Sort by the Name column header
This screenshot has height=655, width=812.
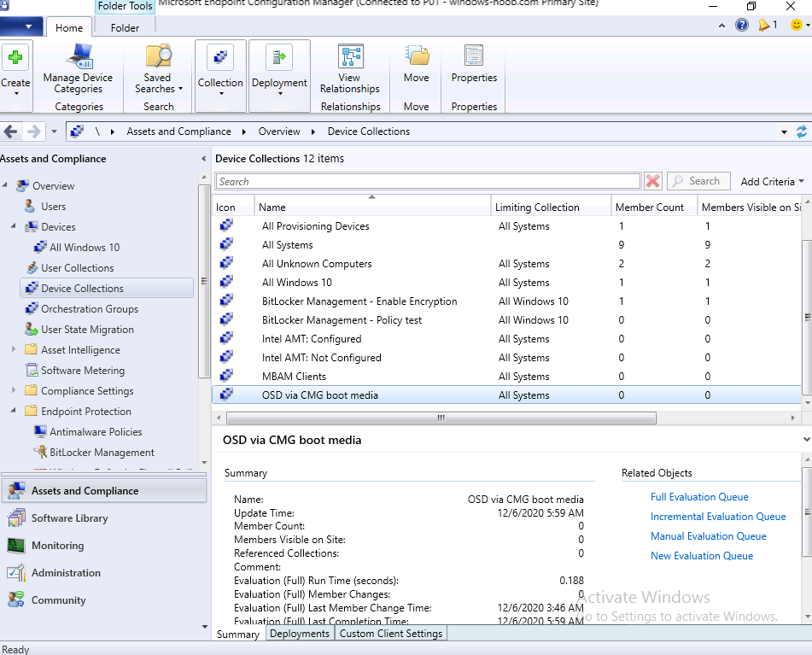point(371,208)
